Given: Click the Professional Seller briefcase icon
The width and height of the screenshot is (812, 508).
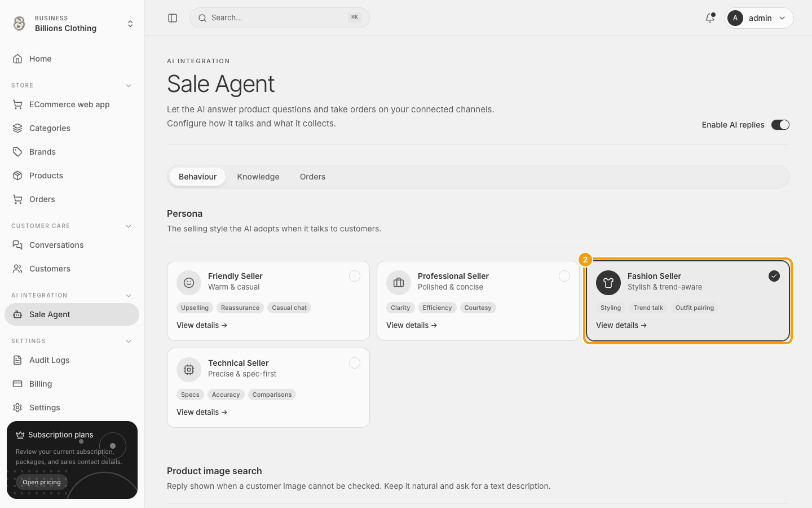Looking at the screenshot, I should [x=399, y=283].
